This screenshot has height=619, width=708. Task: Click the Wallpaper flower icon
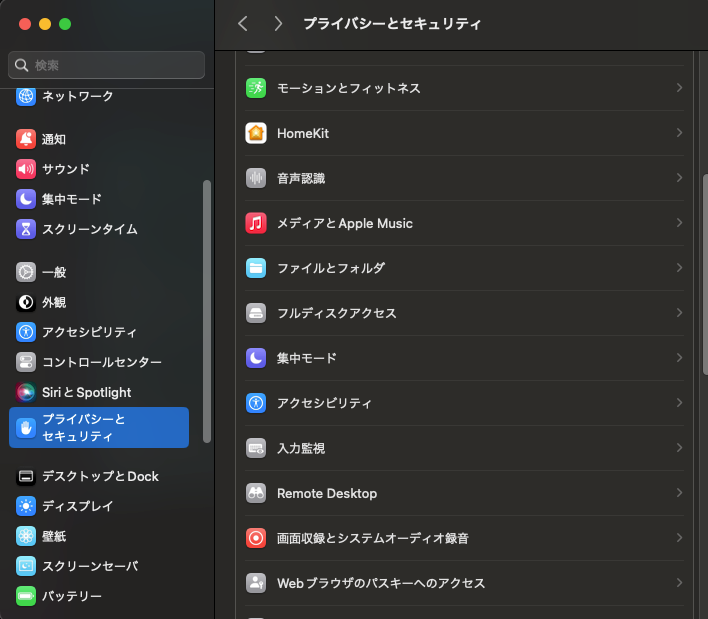coord(26,536)
